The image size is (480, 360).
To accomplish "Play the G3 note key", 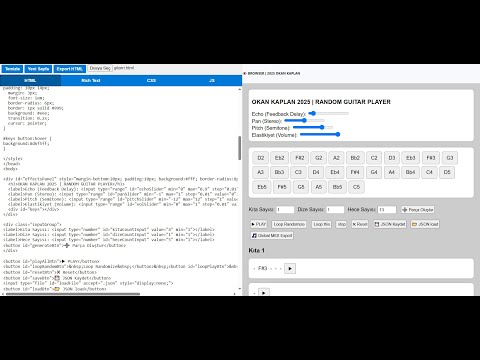I will 450,158.
